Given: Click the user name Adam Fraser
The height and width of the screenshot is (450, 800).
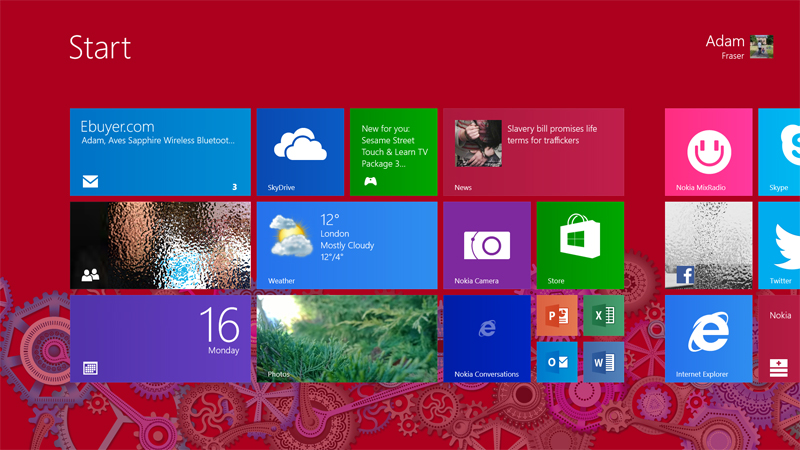Looking at the screenshot, I should (725, 47).
